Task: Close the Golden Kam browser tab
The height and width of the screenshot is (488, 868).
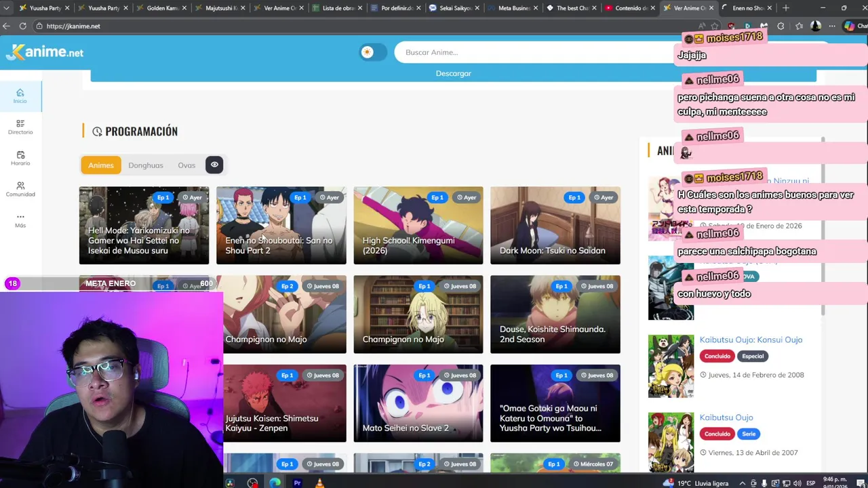Action: 184,8
